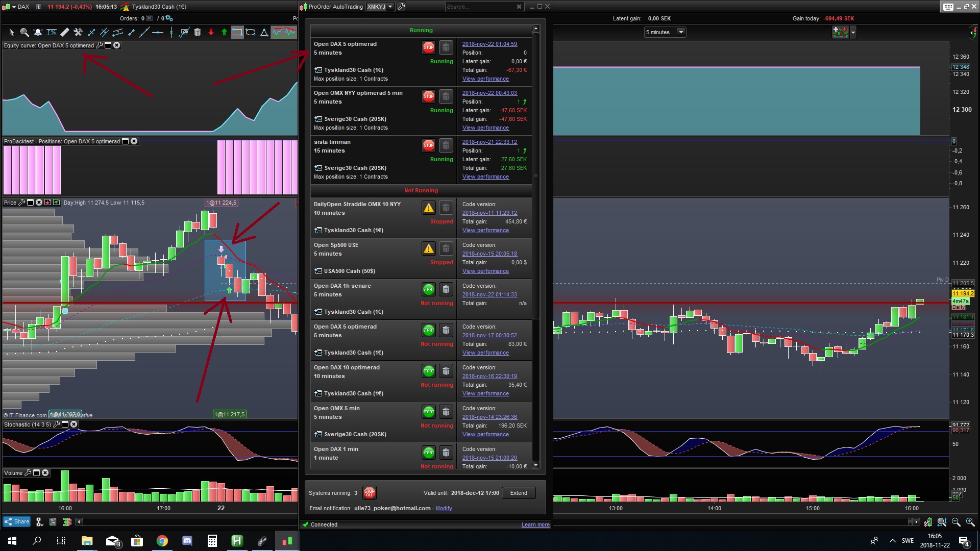Open Chrome from the Windows taskbar
Image resolution: width=980 pixels, height=551 pixels.
coord(162,541)
